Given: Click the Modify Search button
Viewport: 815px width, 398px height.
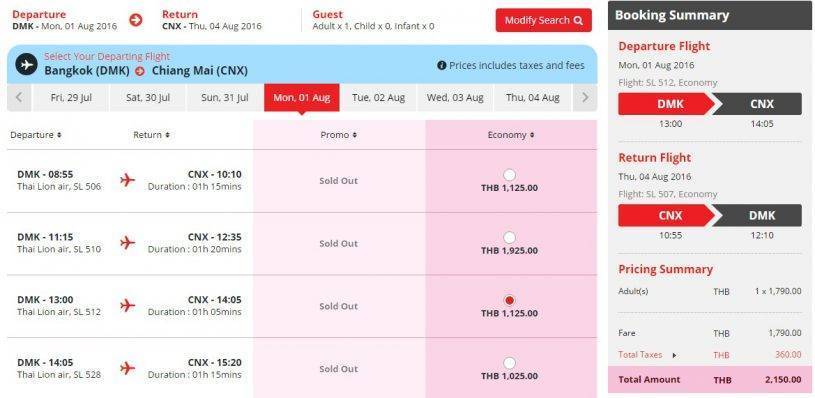Looking at the screenshot, I should (544, 20).
